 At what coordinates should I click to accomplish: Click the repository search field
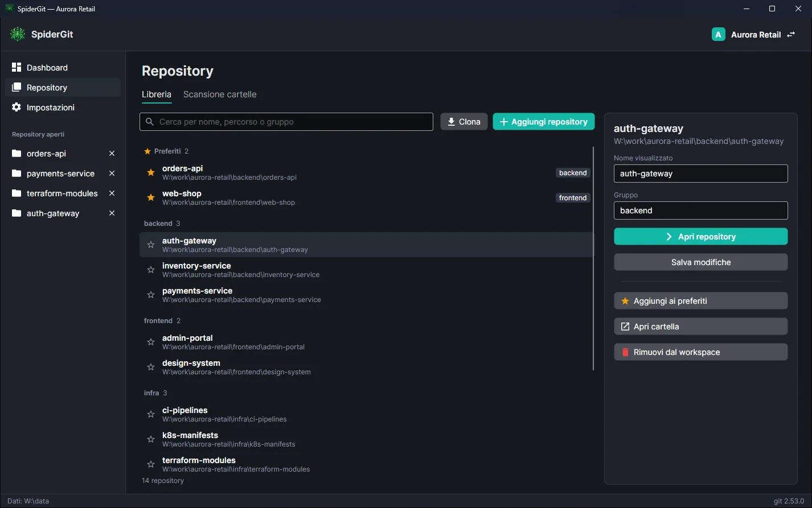[286, 122]
